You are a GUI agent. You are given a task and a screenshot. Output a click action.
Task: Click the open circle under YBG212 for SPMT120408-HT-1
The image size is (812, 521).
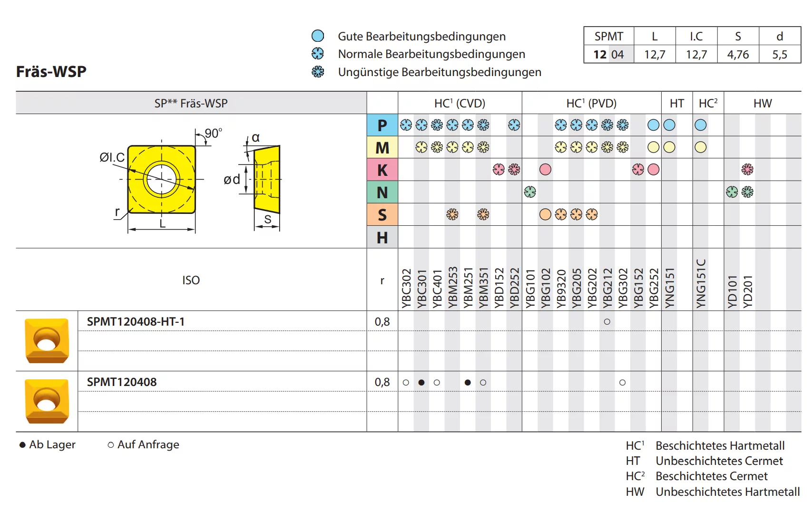(607, 322)
